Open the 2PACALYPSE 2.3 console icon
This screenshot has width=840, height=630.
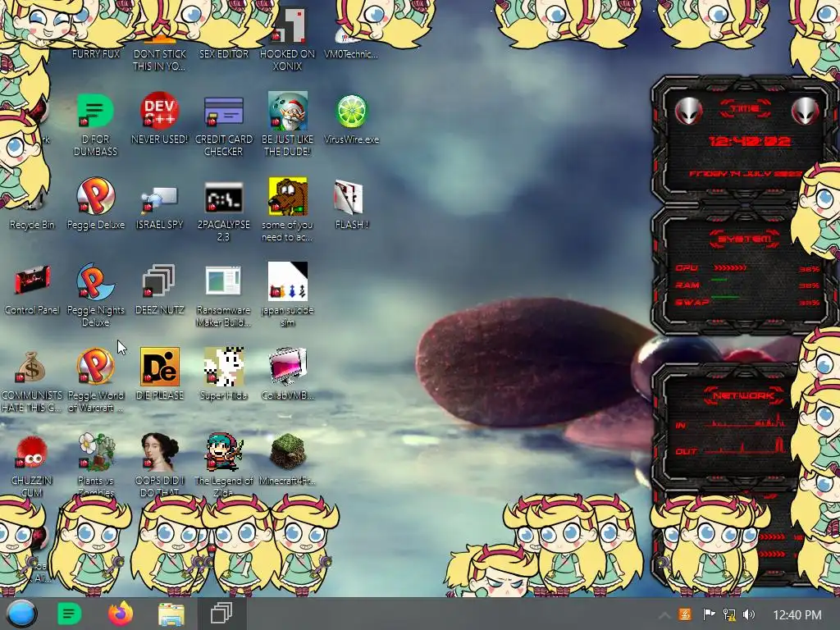coord(223,199)
